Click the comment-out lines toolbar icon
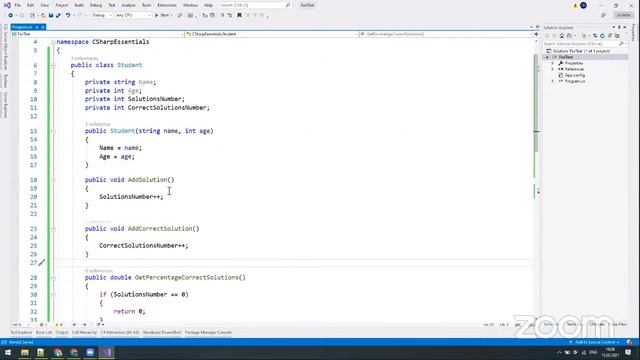 [x=222, y=15]
